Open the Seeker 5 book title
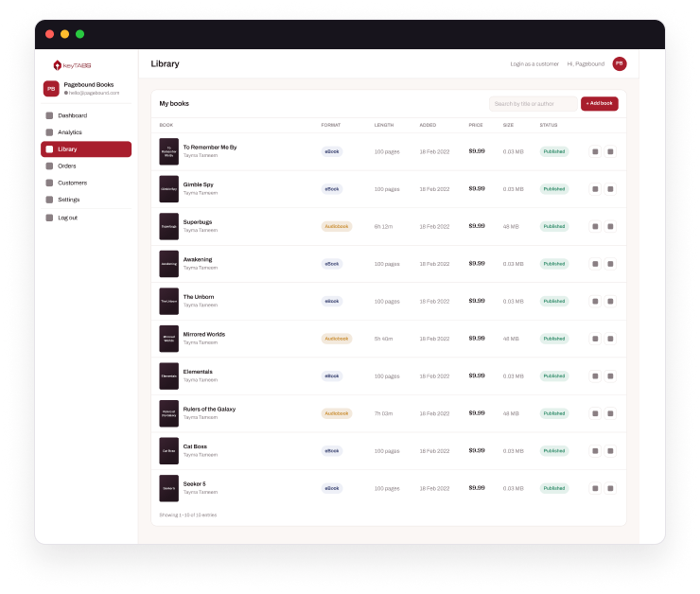The image size is (700, 594). (195, 484)
